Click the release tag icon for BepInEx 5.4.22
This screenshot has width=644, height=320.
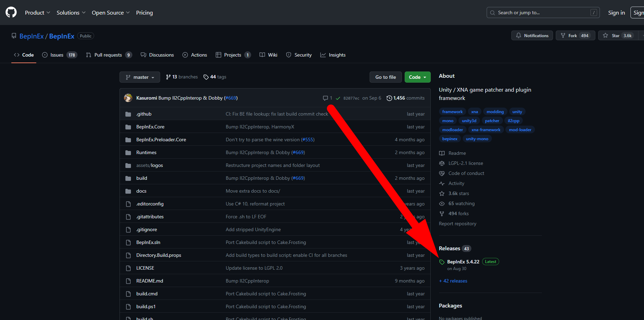442,262
